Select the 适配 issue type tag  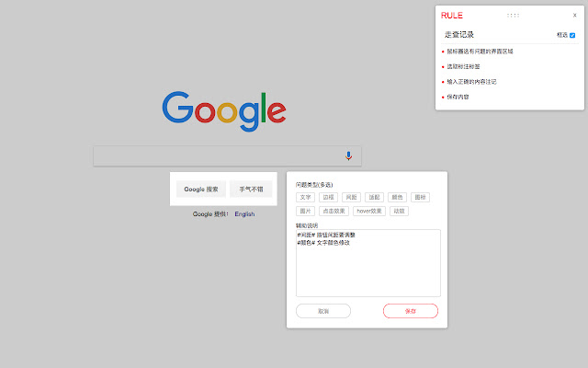click(x=374, y=197)
